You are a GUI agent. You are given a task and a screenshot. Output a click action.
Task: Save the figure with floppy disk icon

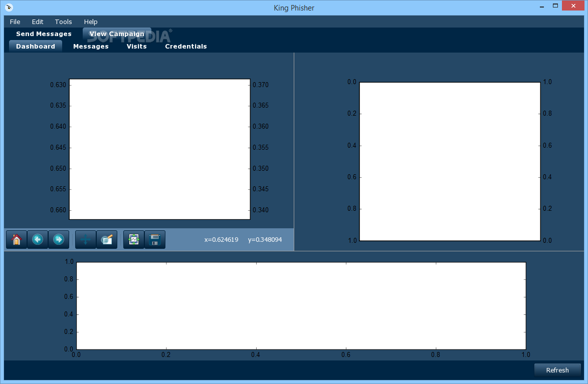(x=155, y=239)
